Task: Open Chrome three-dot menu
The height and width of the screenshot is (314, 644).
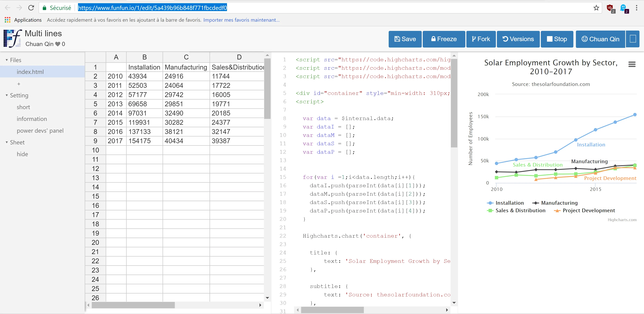Action: (x=636, y=8)
